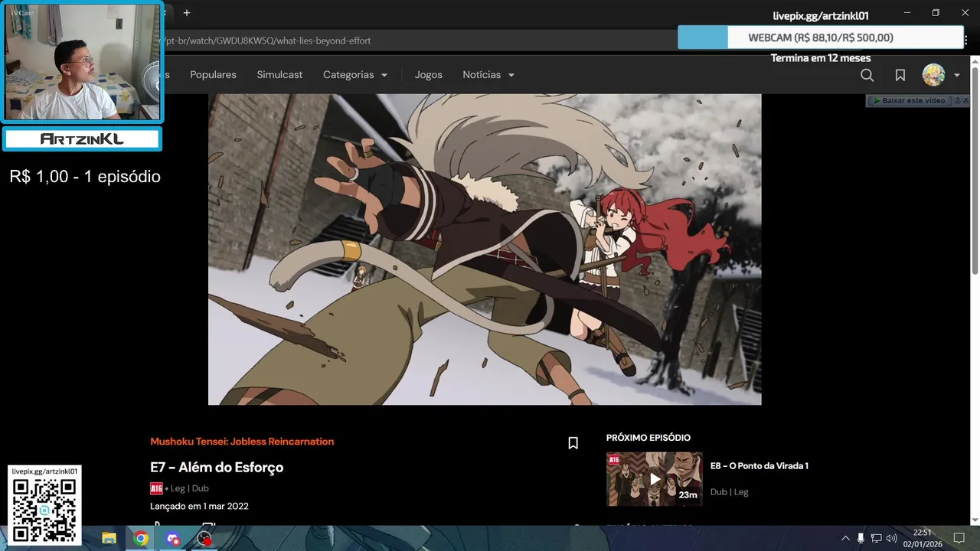Screen dimensions: 980x551
Task: Open the user profile avatar
Action: point(933,75)
